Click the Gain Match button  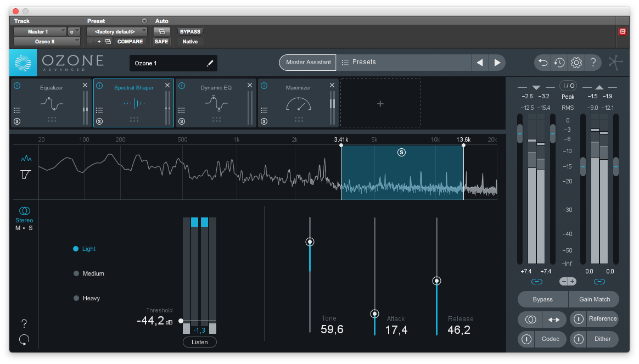tap(594, 299)
